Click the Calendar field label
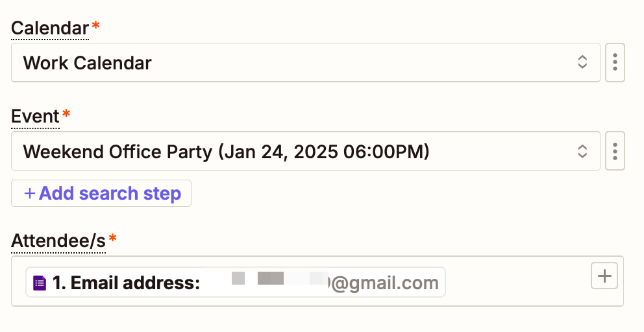644x332 pixels. (x=50, y=29)
